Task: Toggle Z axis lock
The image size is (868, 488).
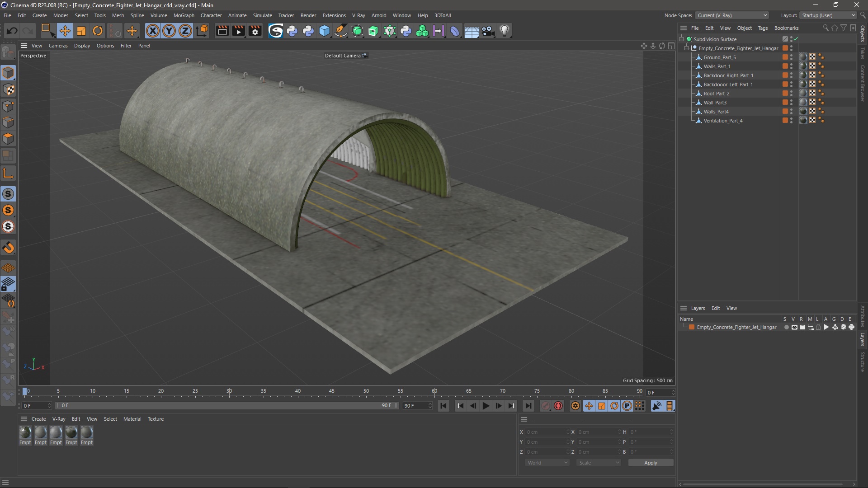Action: tap(185, 31)
